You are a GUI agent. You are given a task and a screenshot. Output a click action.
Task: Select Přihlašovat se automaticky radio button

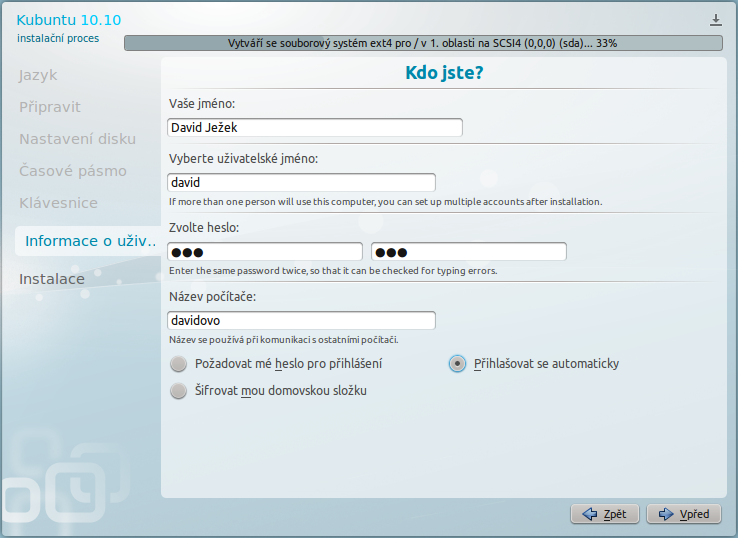point(457,364)
